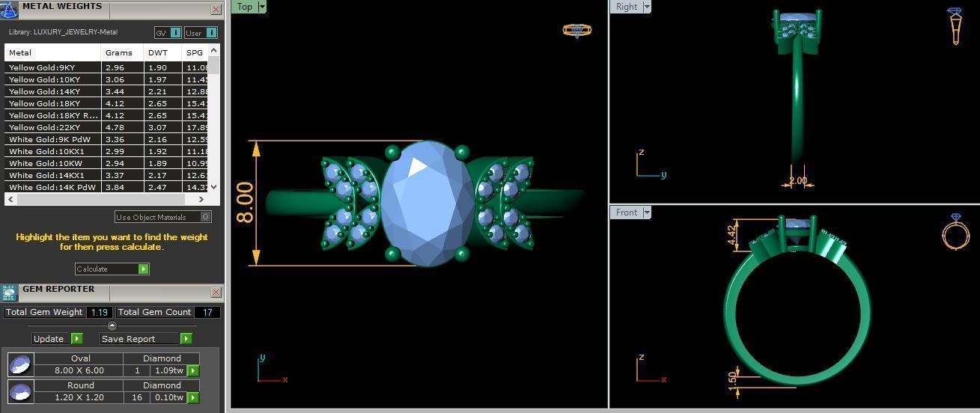
Task: Click the ring top-view icon in Top viewport
Action: (x=577, y=31)
